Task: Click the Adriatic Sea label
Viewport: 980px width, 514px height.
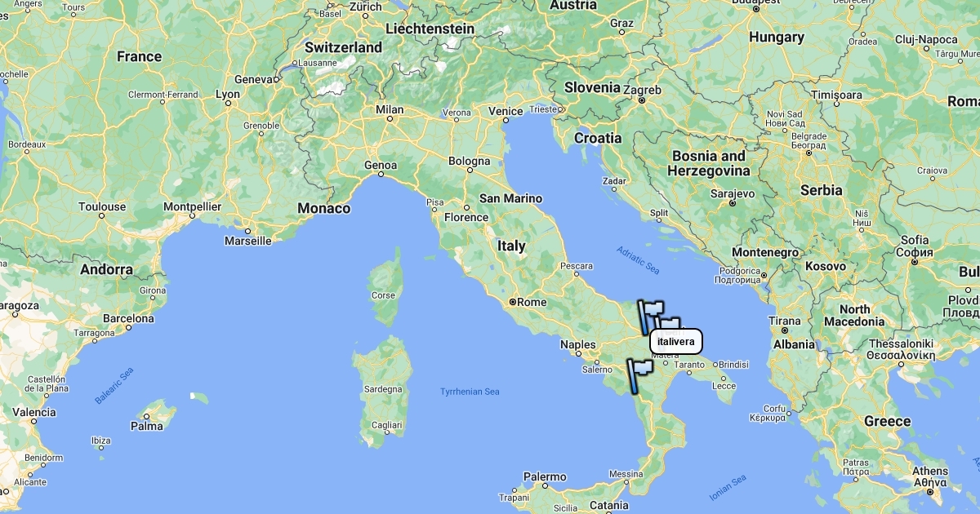Action: pyautogui.click(x=638, y=260)
